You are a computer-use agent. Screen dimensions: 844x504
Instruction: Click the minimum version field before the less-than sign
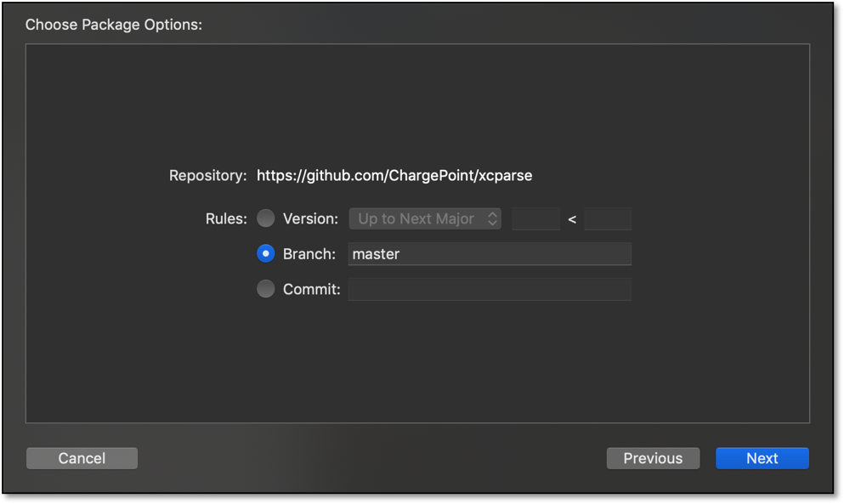(535, 218)
